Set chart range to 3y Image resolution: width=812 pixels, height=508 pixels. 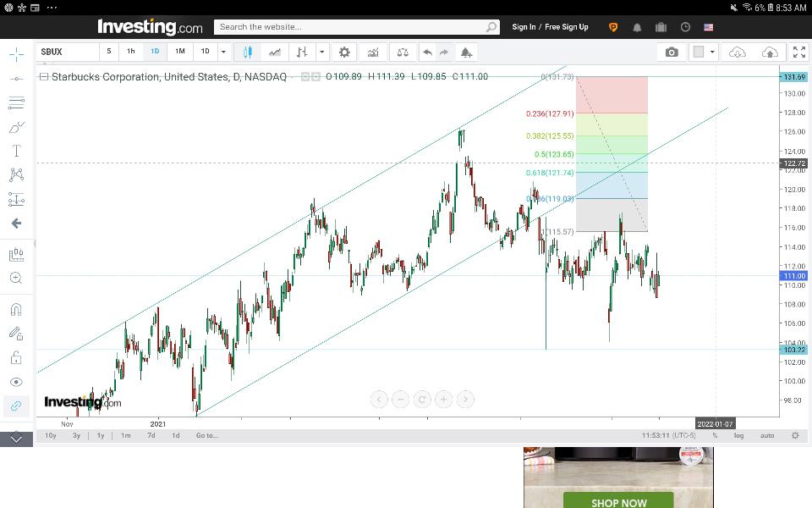click(x=76, y=435)
